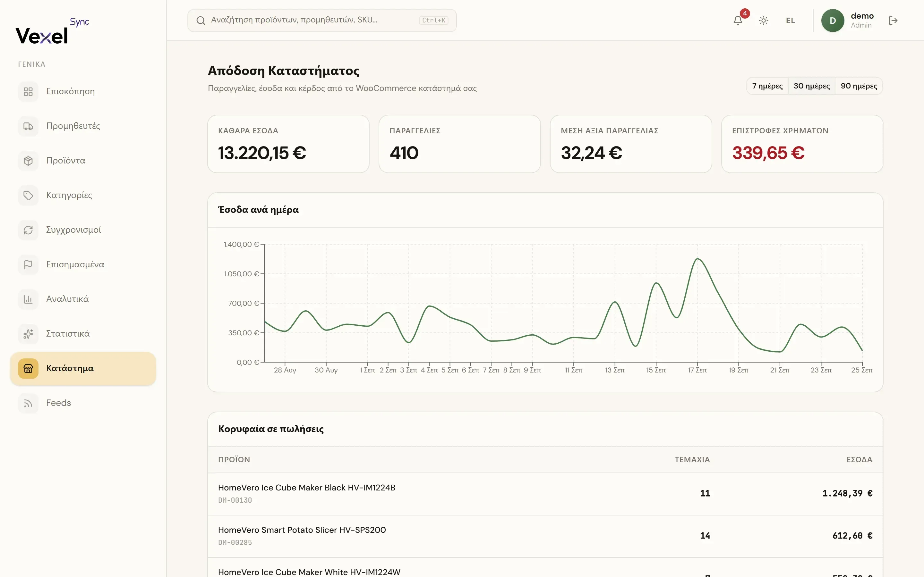Focus the product search field

[322, 21]
